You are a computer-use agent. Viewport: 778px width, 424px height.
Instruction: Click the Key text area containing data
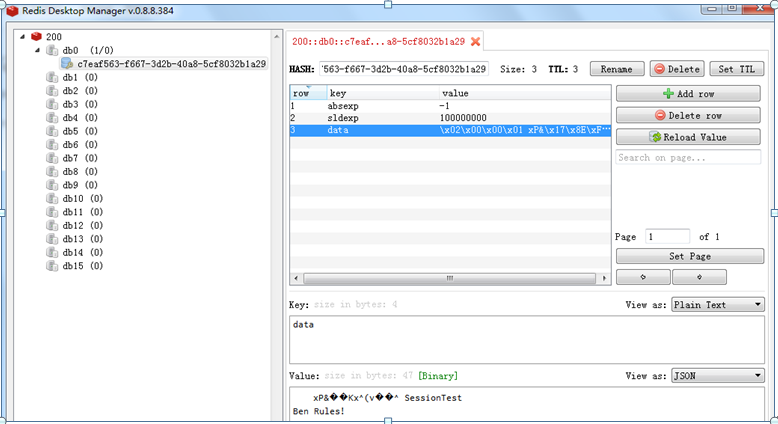(526, 340)
